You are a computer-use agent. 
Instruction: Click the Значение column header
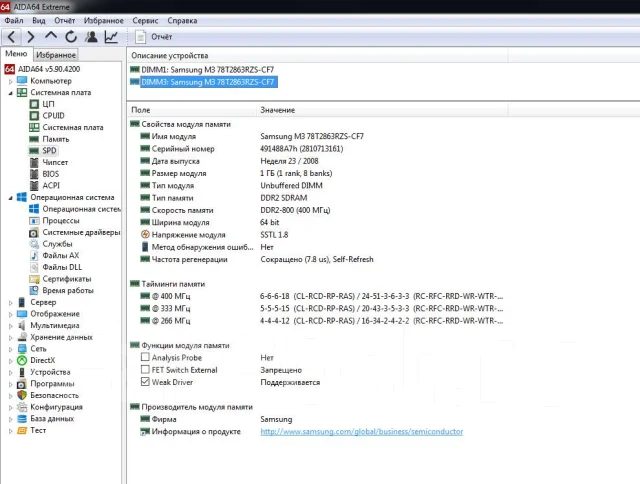click(382, 110)
